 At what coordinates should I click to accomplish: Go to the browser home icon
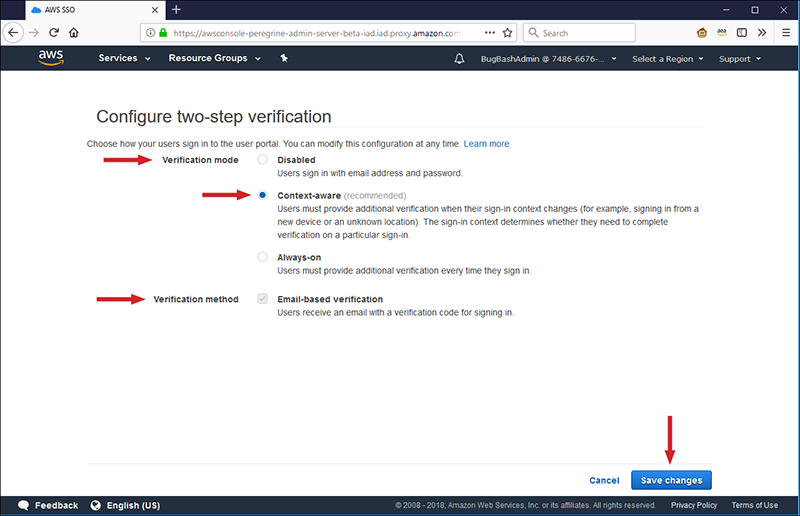pos(74,33)
